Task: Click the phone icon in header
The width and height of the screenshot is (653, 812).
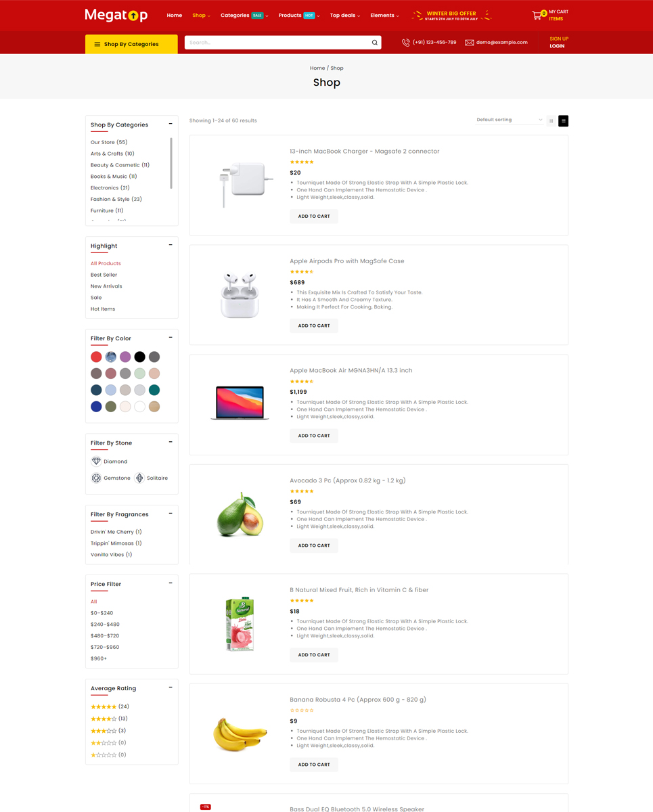Action: (x=406, y=43)
